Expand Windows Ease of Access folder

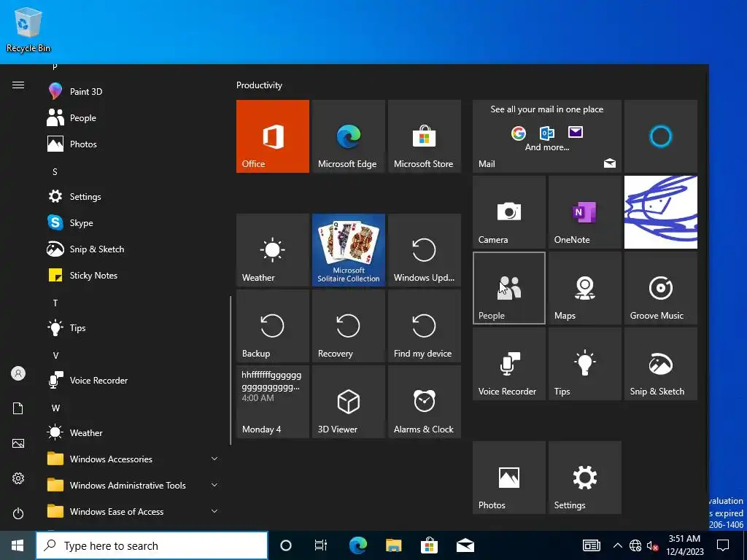[133, 511]
